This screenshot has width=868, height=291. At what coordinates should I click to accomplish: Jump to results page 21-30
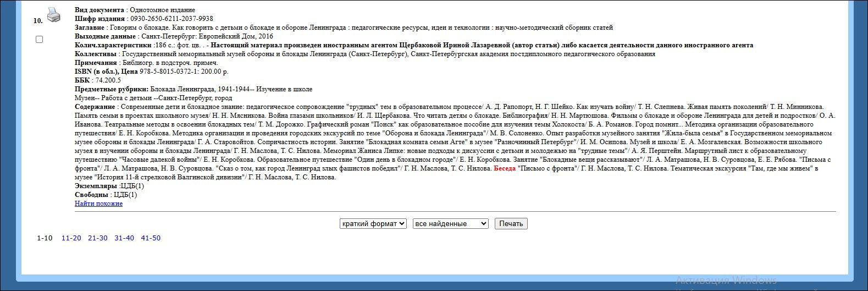click(97, 238)
